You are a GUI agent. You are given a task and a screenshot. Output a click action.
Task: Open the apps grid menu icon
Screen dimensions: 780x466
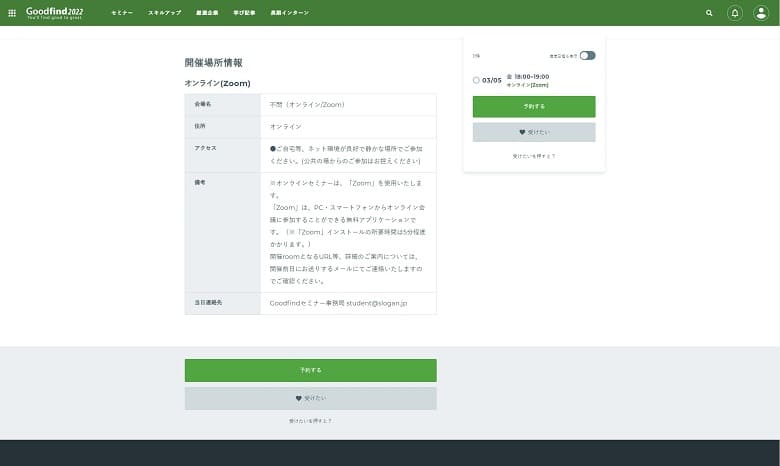click(12, 13)
